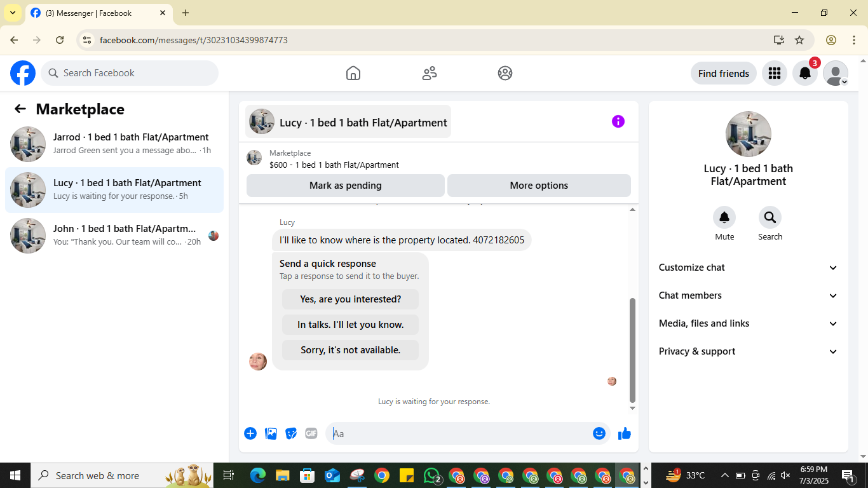Choose a sticker icon

[291, 433]
